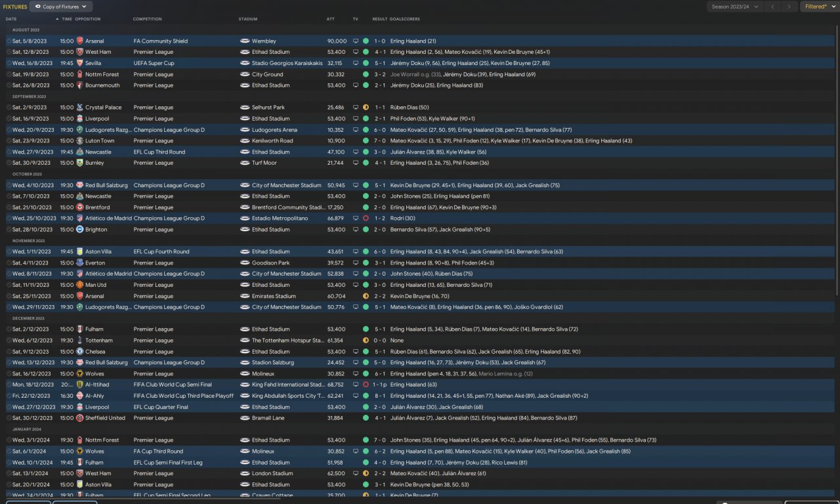Open the EFL Cup Third Round competition link
The height and width of the screenshot is (504, 840).
pos(159,152)
